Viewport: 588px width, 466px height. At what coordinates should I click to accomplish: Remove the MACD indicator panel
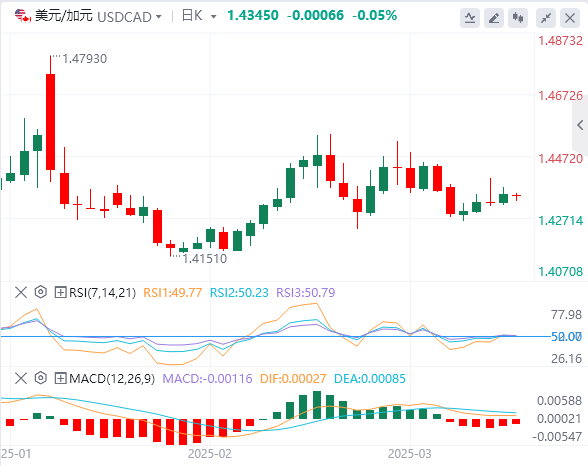(21, 378)
